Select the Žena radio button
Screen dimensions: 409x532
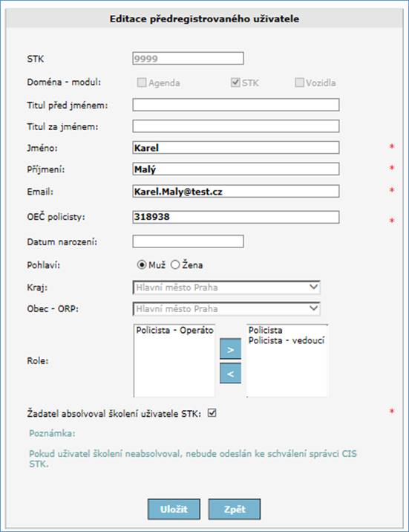(175, 265)
